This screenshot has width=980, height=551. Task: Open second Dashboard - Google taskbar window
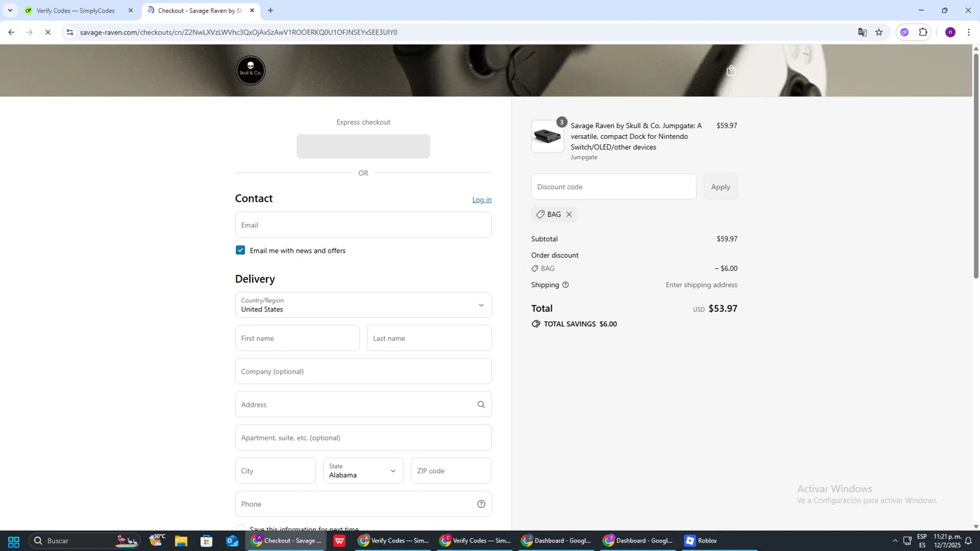(x=638, y=541)
